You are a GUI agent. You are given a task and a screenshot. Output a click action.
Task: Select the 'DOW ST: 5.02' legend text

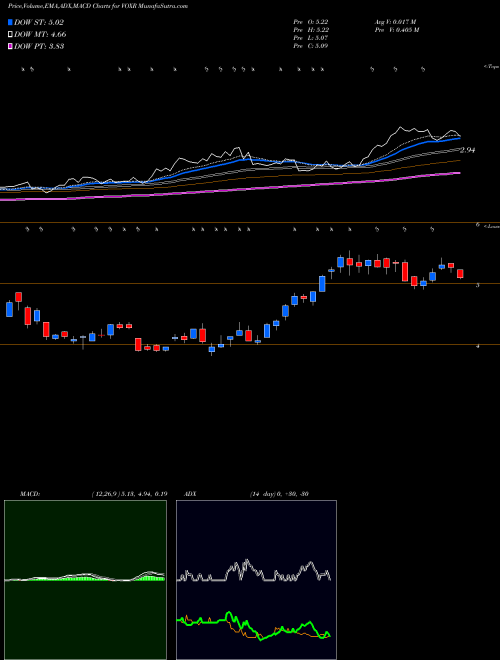39,22
